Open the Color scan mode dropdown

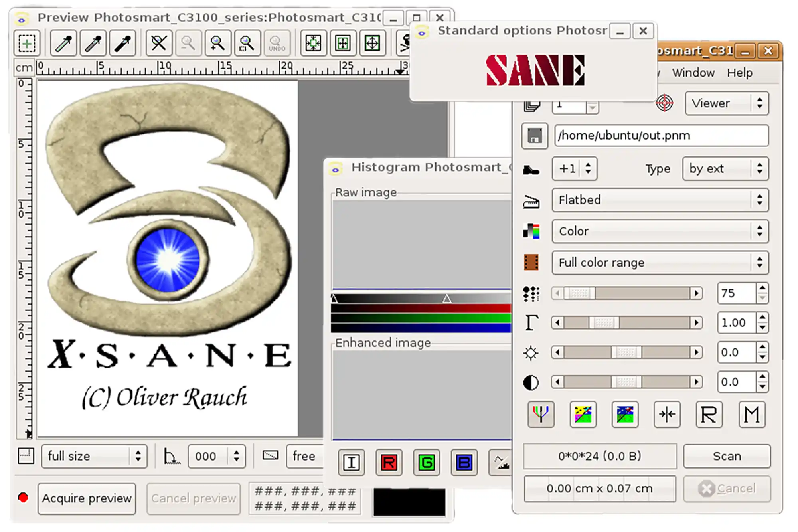(660, 231)
